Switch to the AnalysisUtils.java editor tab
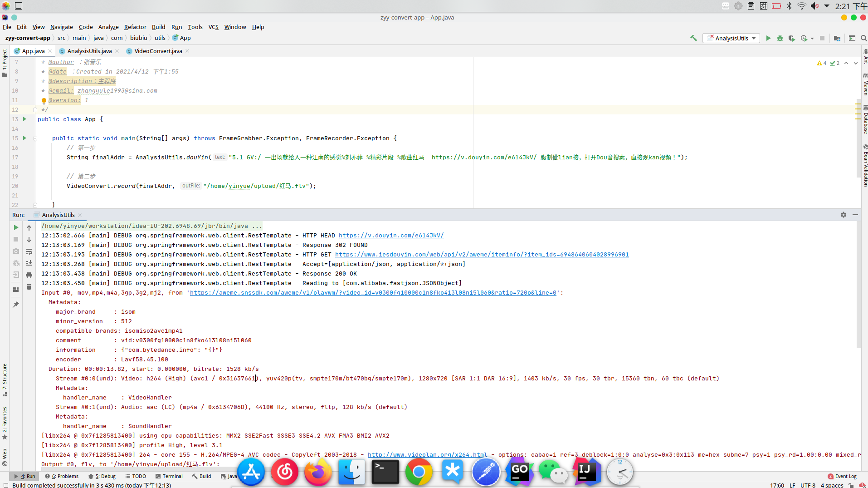 (x=89, y=51)
